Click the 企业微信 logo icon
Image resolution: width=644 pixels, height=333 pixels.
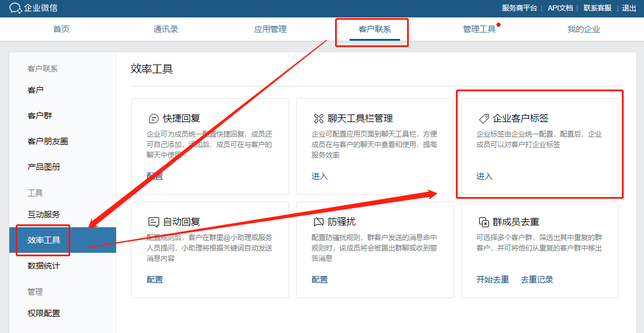15,8
